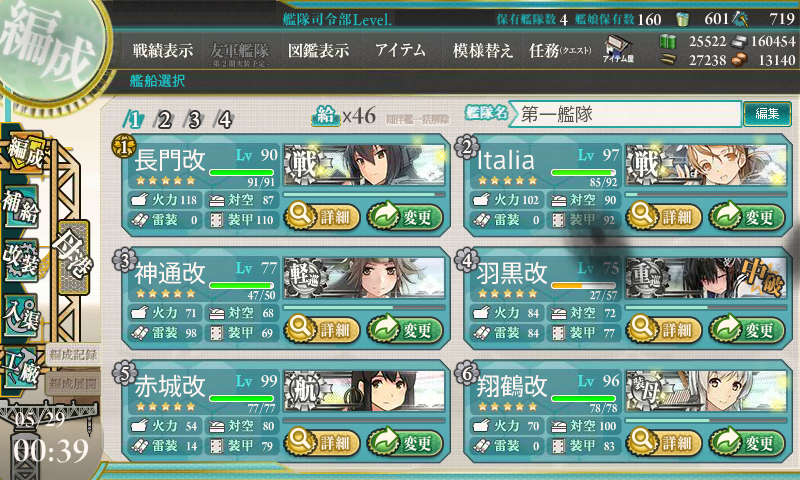The height and width of the screenshot is (480, 800).
Task: Open the 工廠 (factory) sidebar icon
Action: [21, 368]
